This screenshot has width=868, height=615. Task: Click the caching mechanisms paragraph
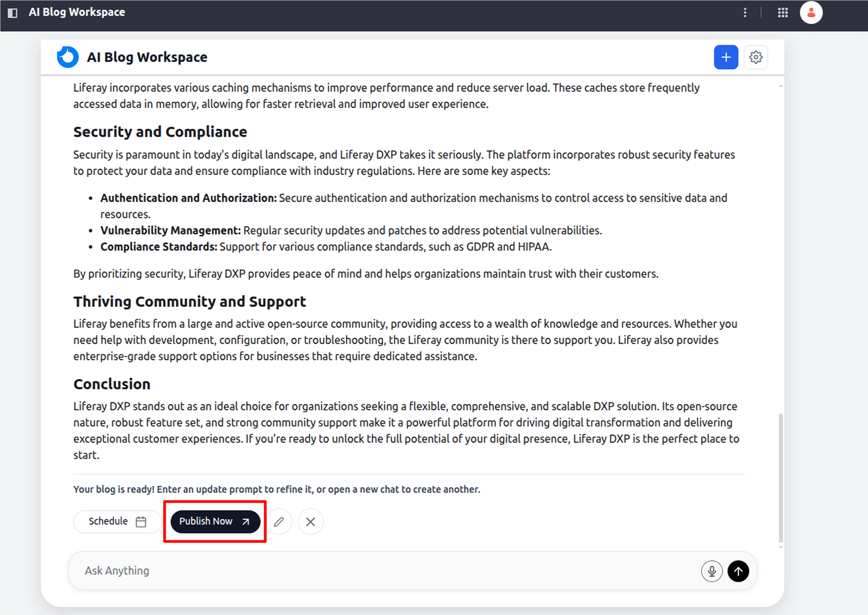pos(386,96)
